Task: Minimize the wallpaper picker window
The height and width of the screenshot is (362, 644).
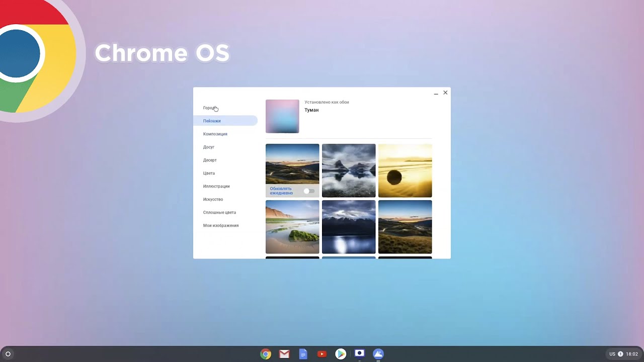Action: point(436,93)
